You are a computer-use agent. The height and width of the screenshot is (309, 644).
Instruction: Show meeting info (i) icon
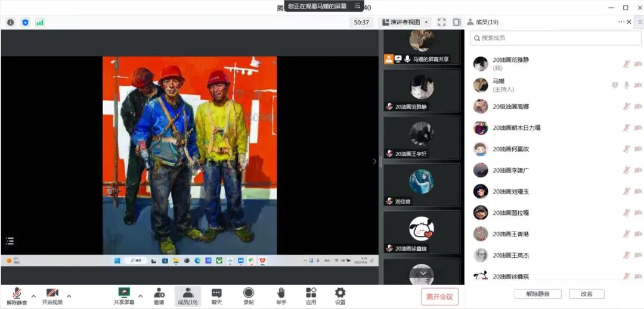[x=11, y=22]
